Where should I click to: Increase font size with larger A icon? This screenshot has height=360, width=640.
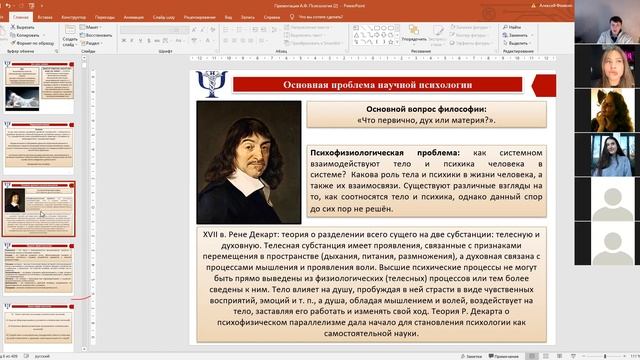[194, 30]
